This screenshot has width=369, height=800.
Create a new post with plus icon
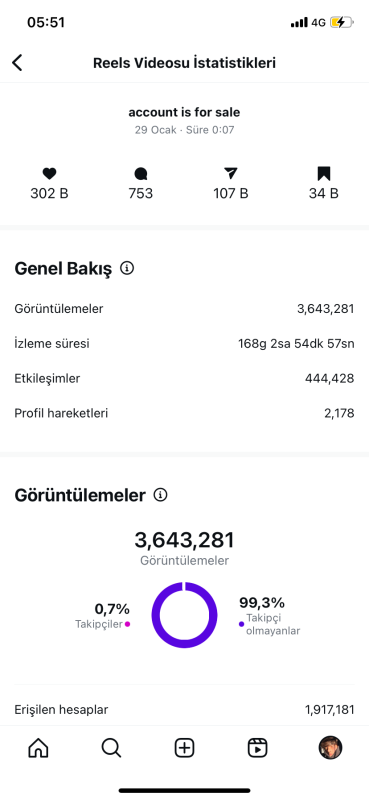pos(184,748)
